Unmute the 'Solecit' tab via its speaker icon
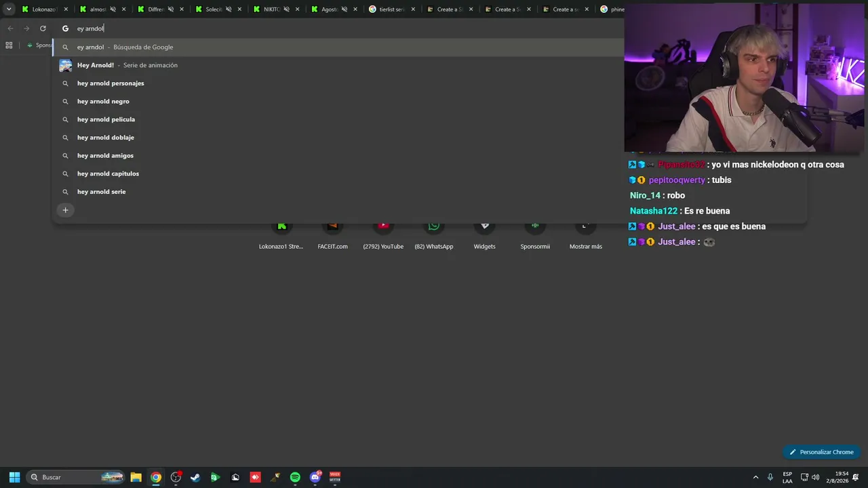The width and height of the screenshot is (868, 488). 229,9
